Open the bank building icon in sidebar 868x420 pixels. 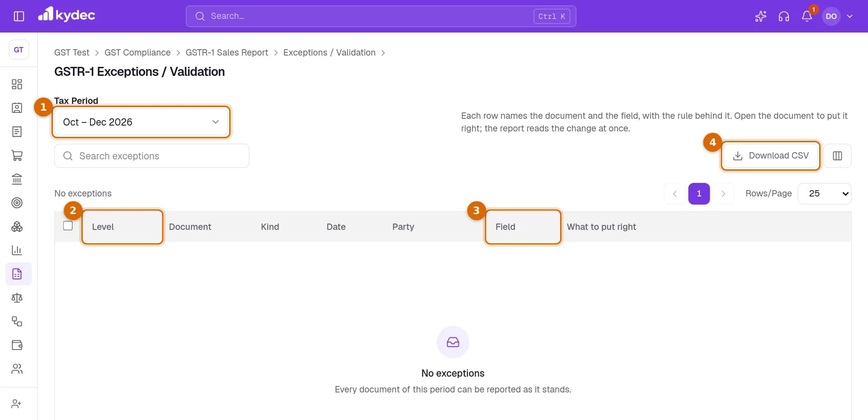[x=17, y=179]
